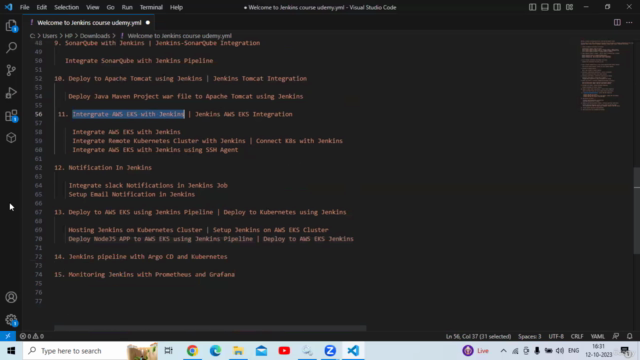Click the line '12. Notification In Jenkins'
Screen dimensions: 640x360
(x=103, y=168)
